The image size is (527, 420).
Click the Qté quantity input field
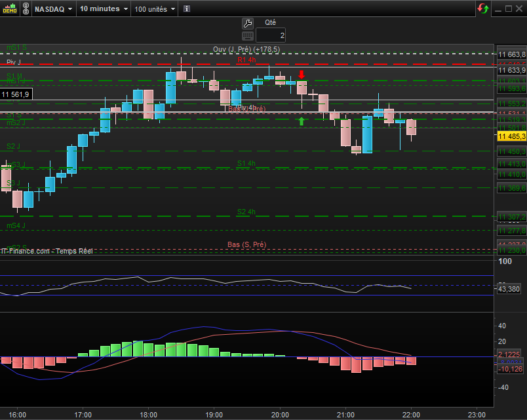[271, 35]
